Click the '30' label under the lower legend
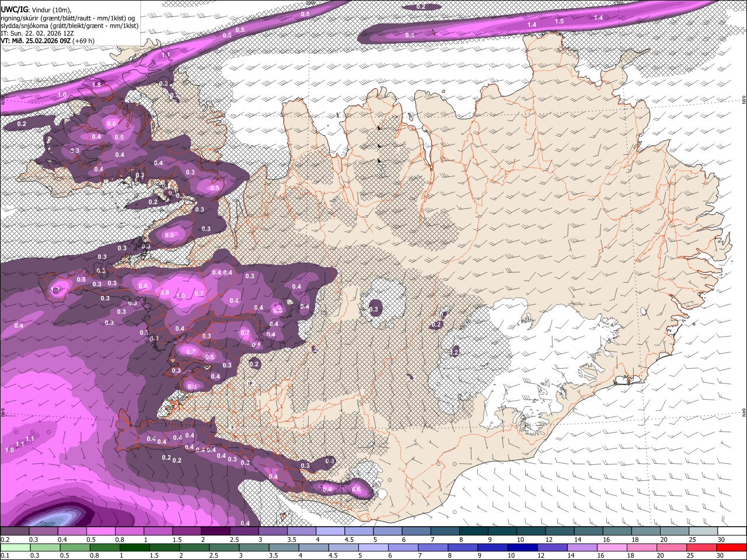The image size is (747, 560). (x=721, y=555)
